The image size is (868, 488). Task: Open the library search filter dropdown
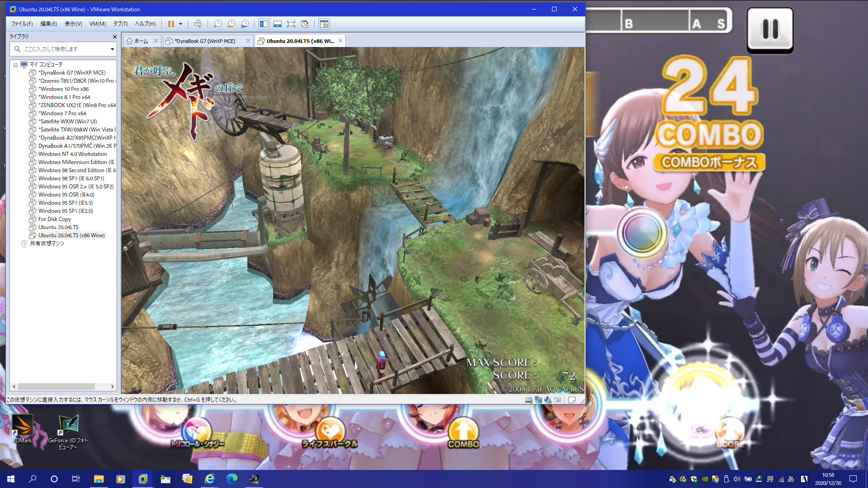point(112,49)
